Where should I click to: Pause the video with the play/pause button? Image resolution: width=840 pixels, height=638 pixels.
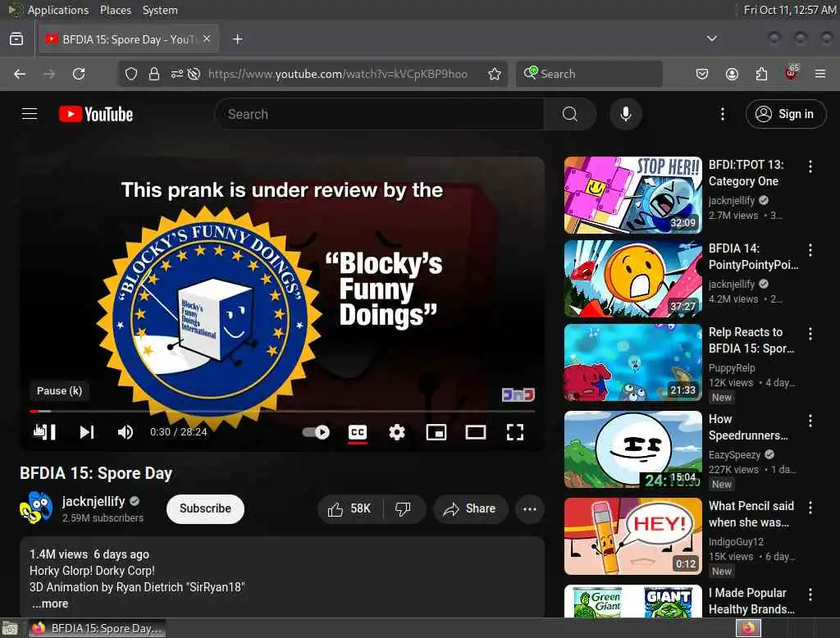point(45,432)
